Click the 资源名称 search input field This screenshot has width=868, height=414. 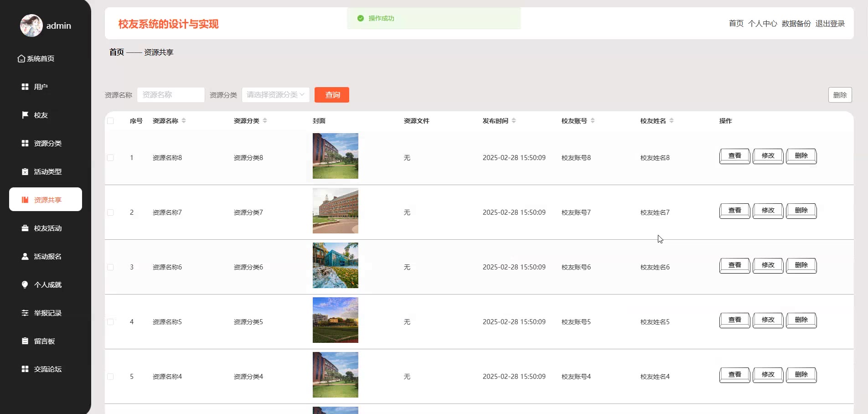pyautogui.click(x=170, y=95)
